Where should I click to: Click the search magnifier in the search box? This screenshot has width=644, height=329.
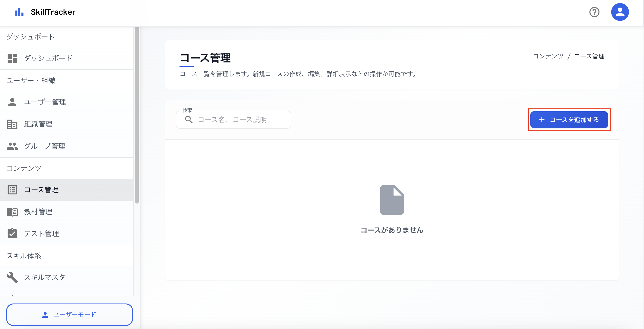189,119
